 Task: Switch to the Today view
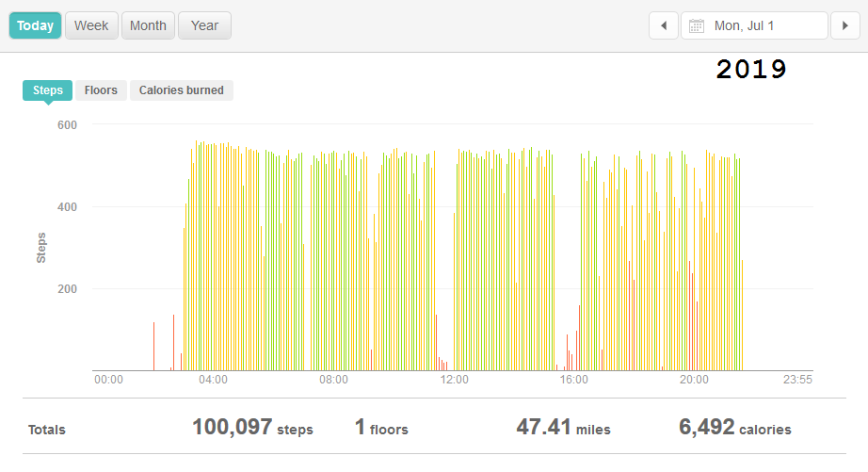pos(36,25)
